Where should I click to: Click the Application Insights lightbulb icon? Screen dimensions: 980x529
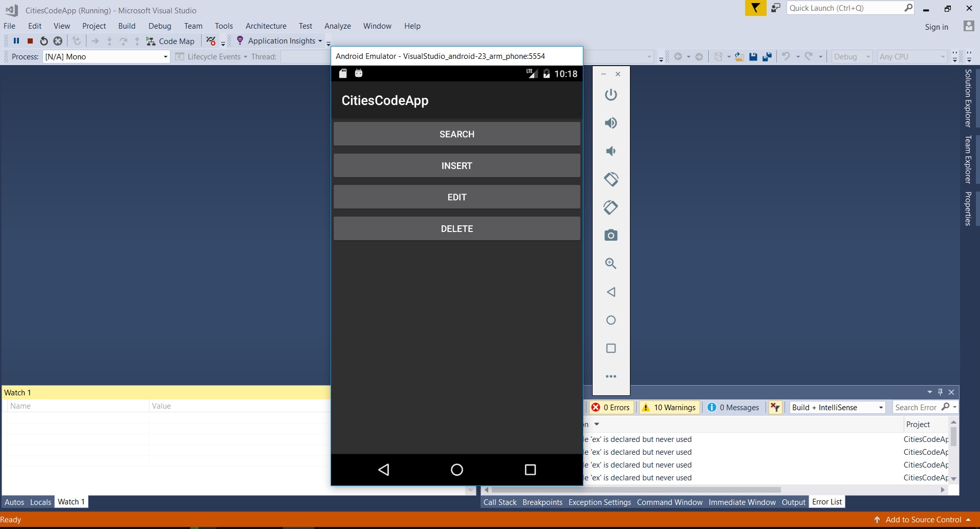pyautogui.click(x=240, y=40)
